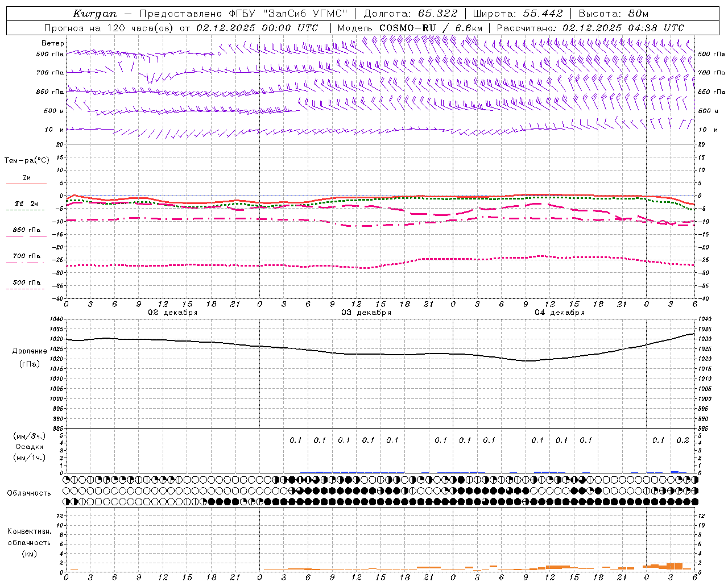Click the left '850 гПа' wind level label
The image size is (728, 582).
(x=50, y=92)
